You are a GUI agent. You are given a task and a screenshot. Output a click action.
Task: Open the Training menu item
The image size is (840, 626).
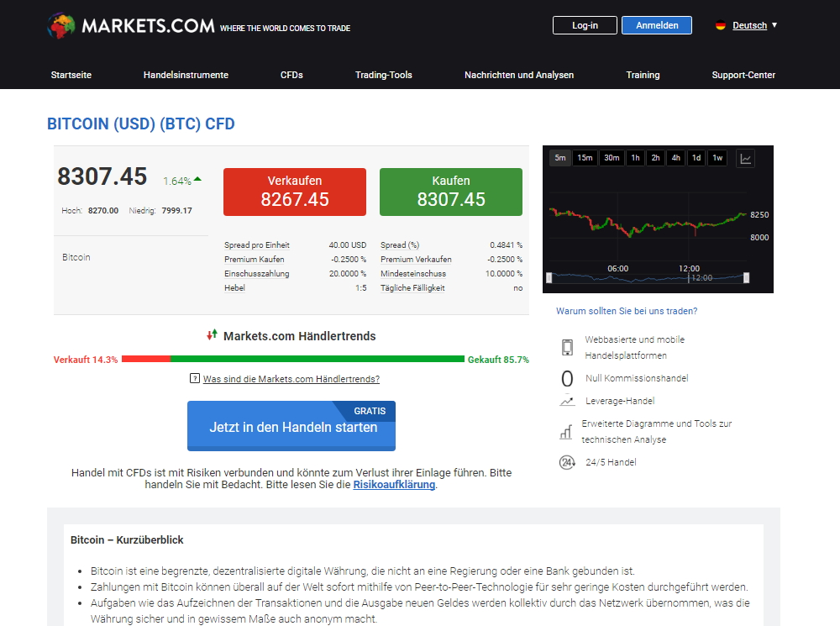coord(643,75)
